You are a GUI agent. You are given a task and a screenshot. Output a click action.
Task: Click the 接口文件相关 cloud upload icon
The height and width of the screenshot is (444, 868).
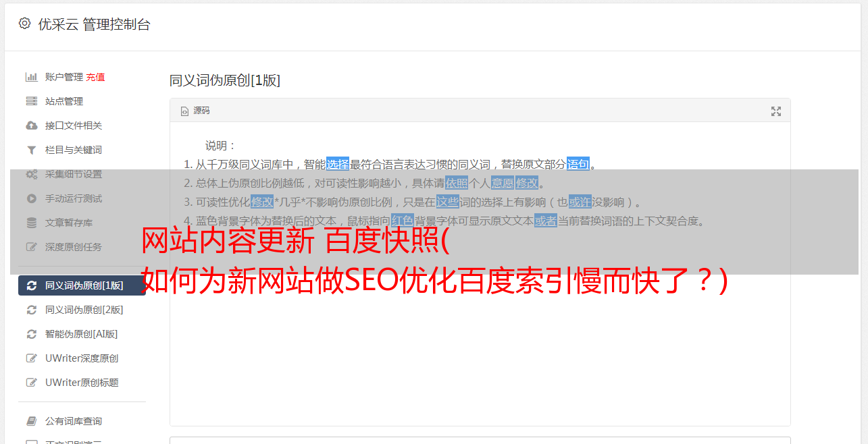32,126
